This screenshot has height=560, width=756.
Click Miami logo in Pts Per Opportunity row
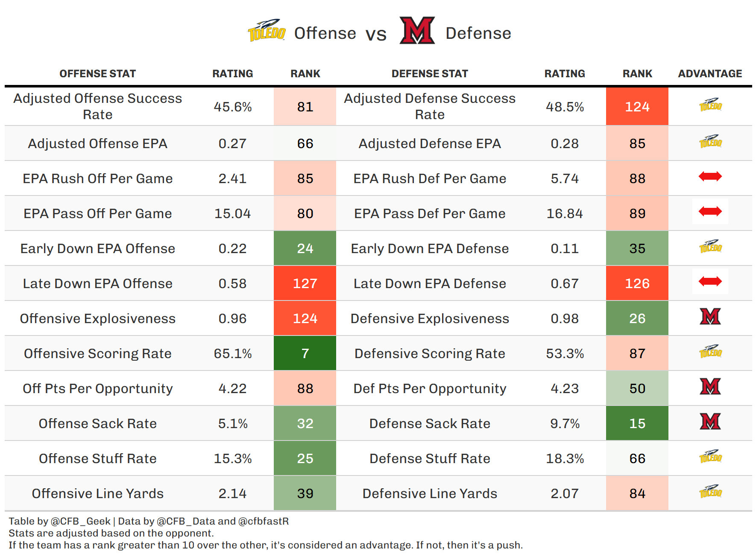pos(710,387)
